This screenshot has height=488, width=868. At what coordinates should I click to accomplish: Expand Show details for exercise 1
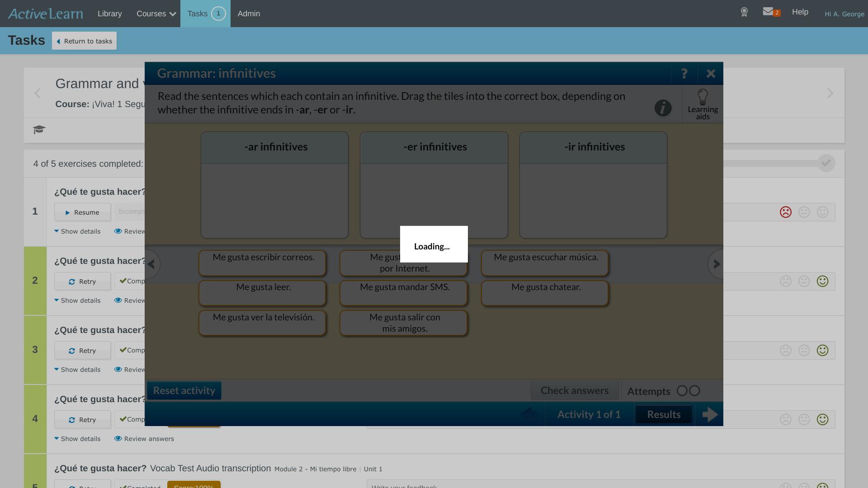coord(77,231)
